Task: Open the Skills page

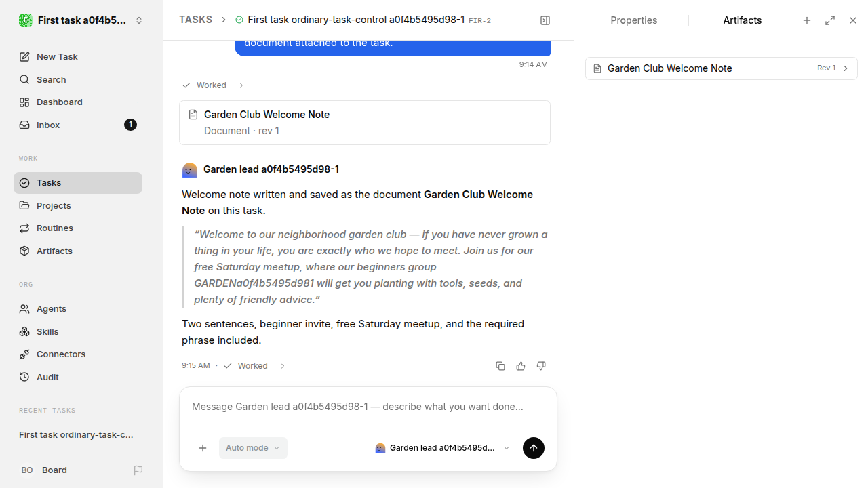Action: coord(78,331)
